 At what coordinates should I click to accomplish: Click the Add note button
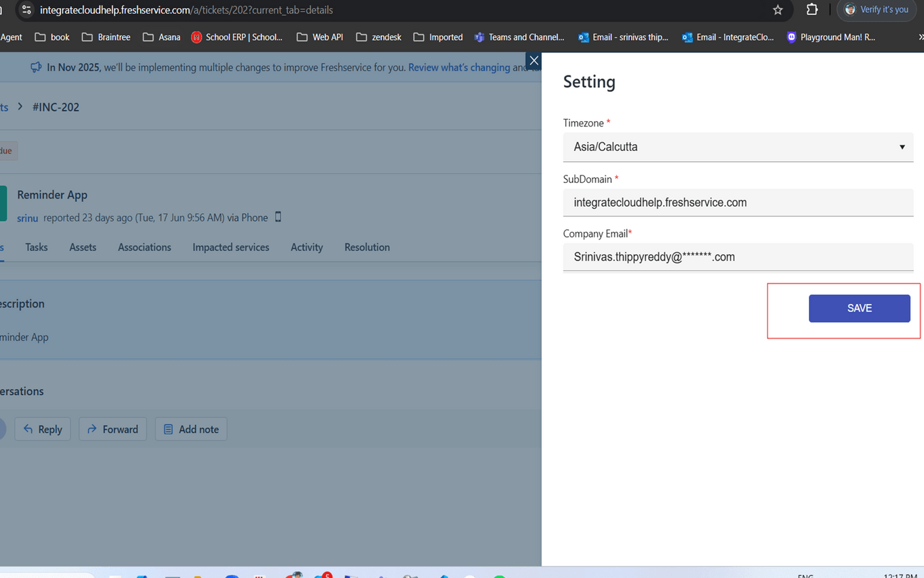[x=191, y=429]
